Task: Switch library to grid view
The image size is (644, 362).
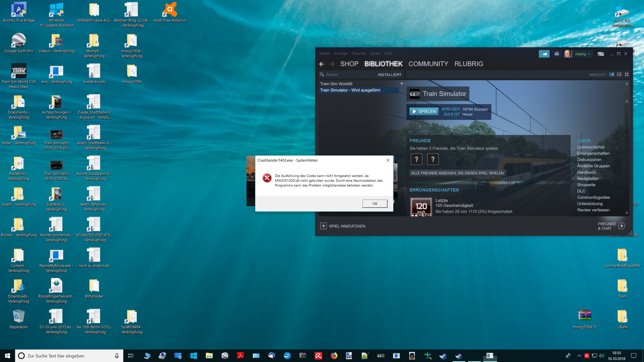Action: [627, 74]
